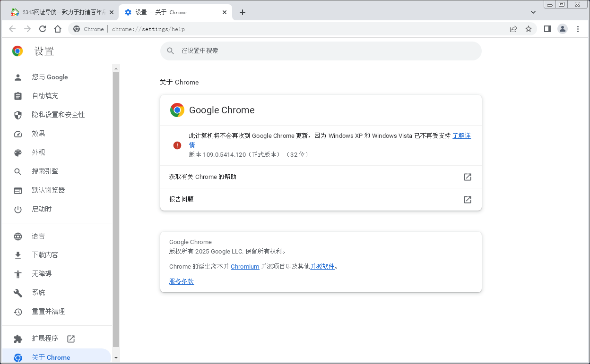The width and height of the screenshot is (590, 364).
Task: Open the side panel icon
Action: pos(547,29)
